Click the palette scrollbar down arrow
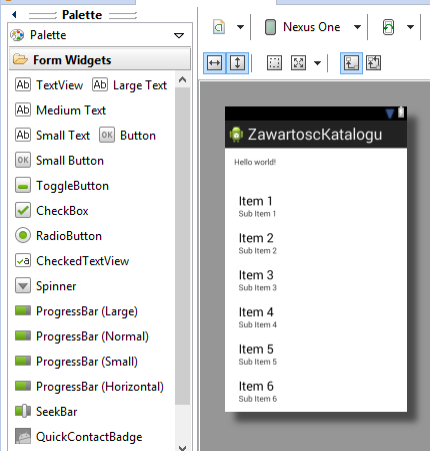432x451 pixels. 182,447
